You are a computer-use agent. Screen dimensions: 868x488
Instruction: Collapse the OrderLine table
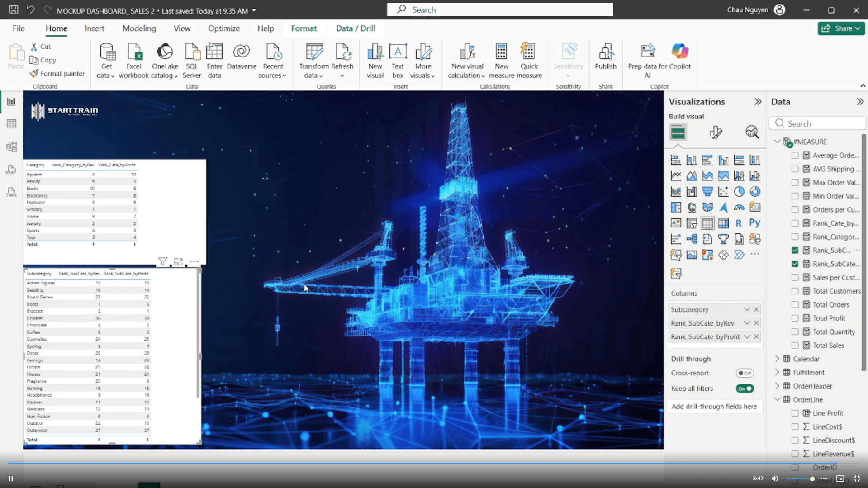click(x=777, y=400)
